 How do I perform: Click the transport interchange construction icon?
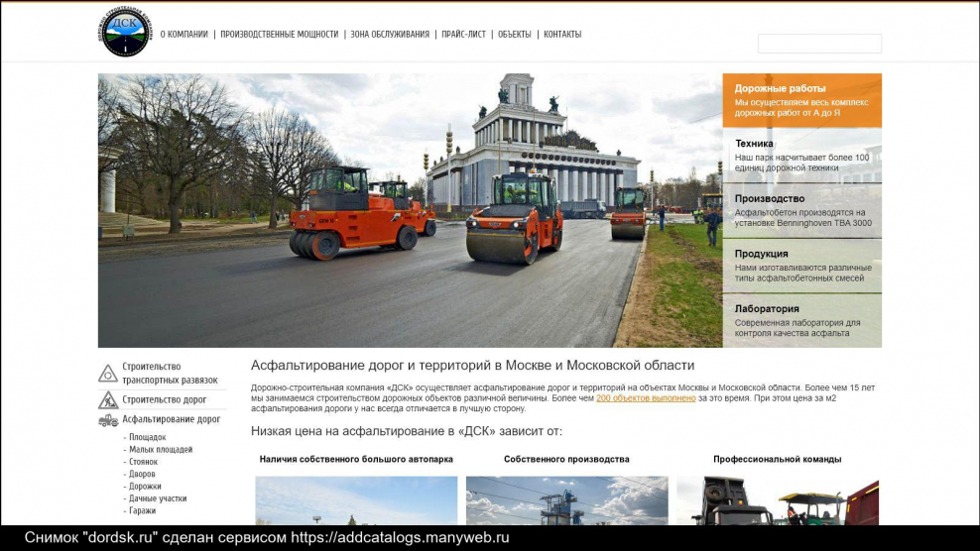(x=107, y=373)
